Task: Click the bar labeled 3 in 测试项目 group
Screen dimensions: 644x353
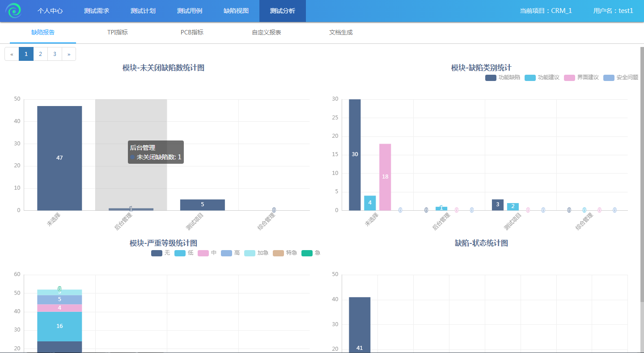Action: click(498, 204)
